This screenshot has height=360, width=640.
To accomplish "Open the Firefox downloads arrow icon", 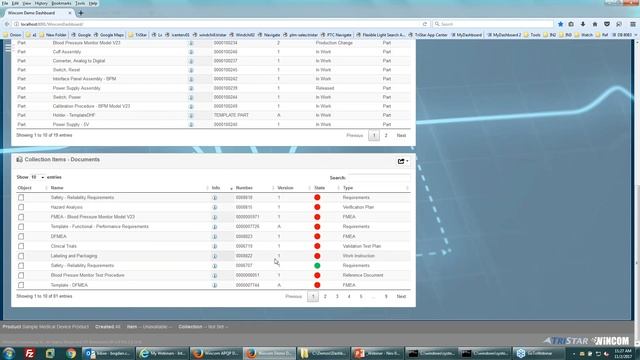I will click(x=583, y=24).
